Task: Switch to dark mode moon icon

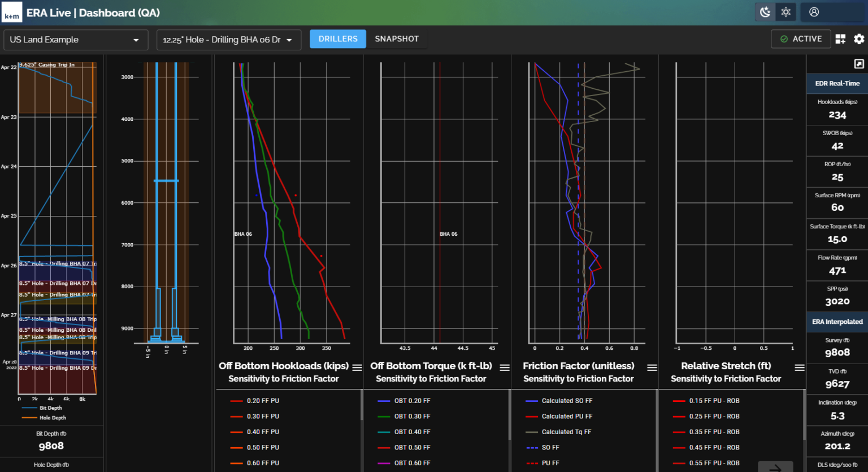Action: [765, 12]
